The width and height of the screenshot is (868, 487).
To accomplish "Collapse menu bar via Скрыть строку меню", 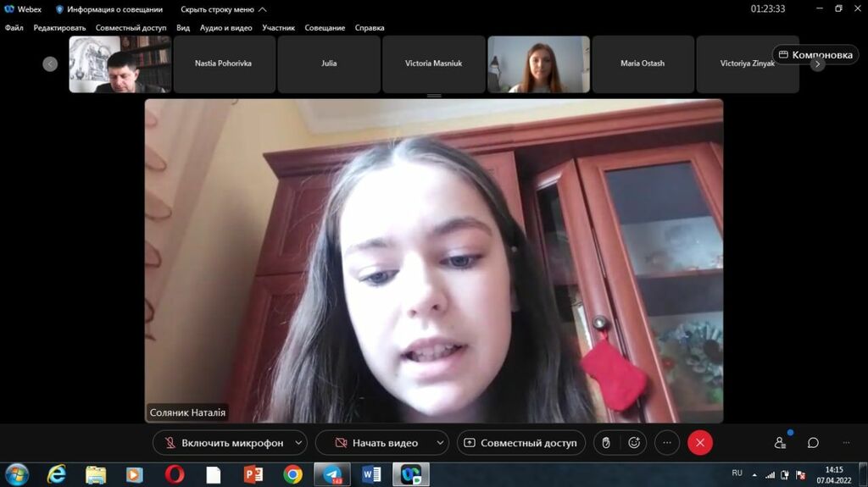I will pyautogui.click(x=224, y=9).
